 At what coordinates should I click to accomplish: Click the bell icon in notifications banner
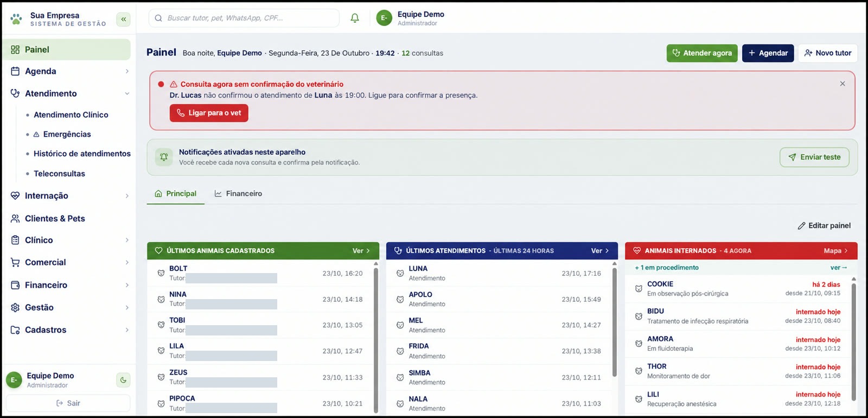click(164, 157)
